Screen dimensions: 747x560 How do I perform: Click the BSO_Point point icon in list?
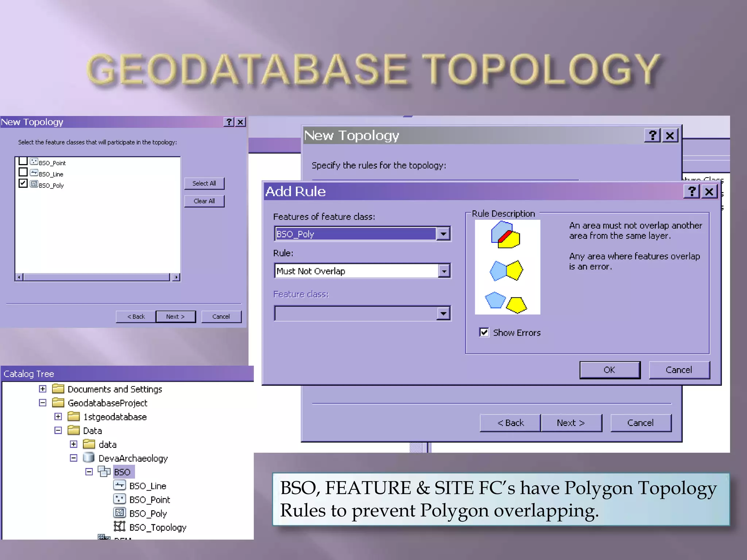click(34, 162)
